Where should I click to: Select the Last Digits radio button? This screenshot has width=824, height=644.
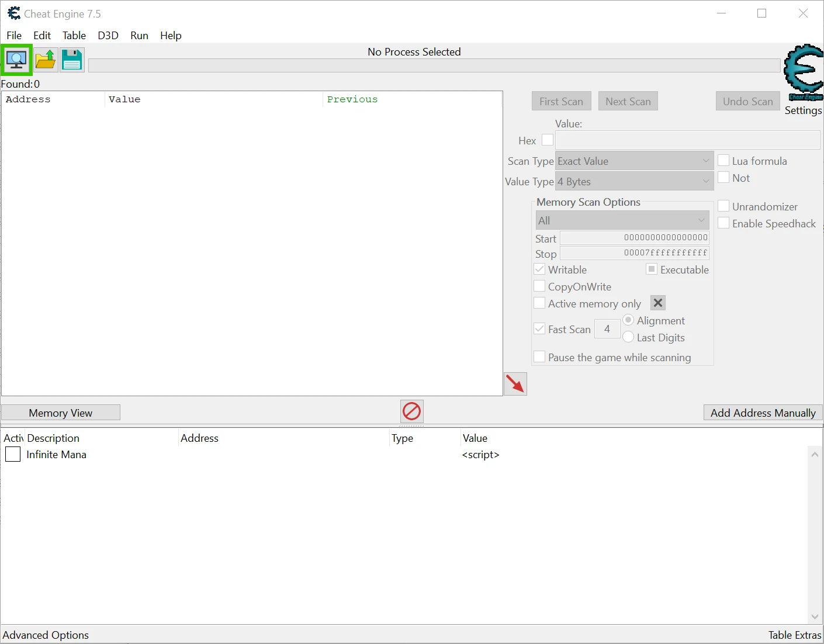(x=628, y=337)
